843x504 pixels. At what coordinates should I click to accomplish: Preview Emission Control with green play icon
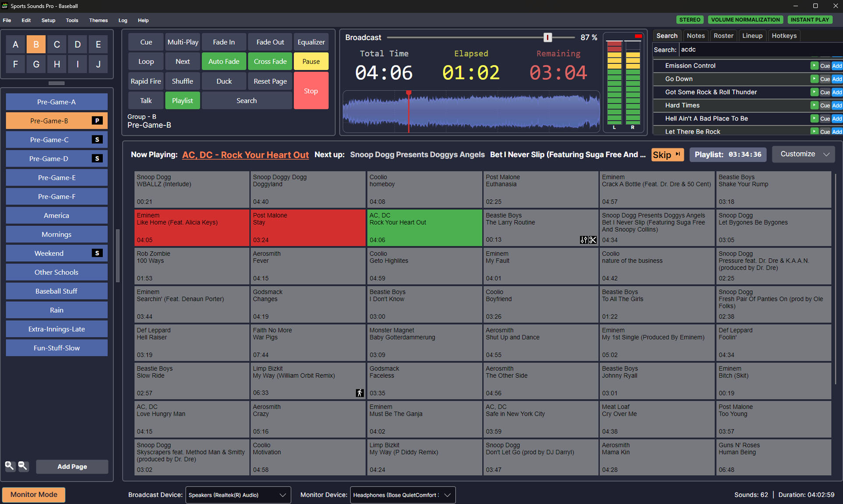814,66
